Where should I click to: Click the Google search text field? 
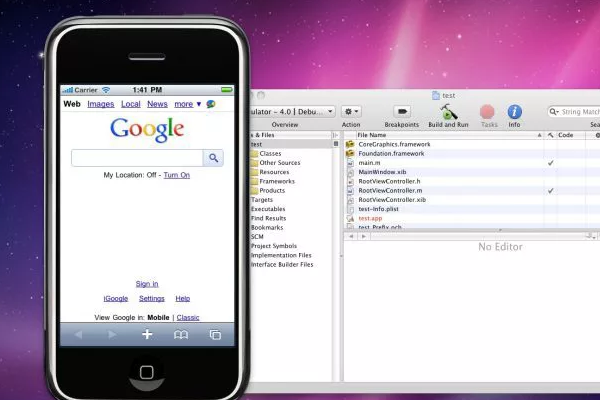pyautogui.click(x=137, y=158)
